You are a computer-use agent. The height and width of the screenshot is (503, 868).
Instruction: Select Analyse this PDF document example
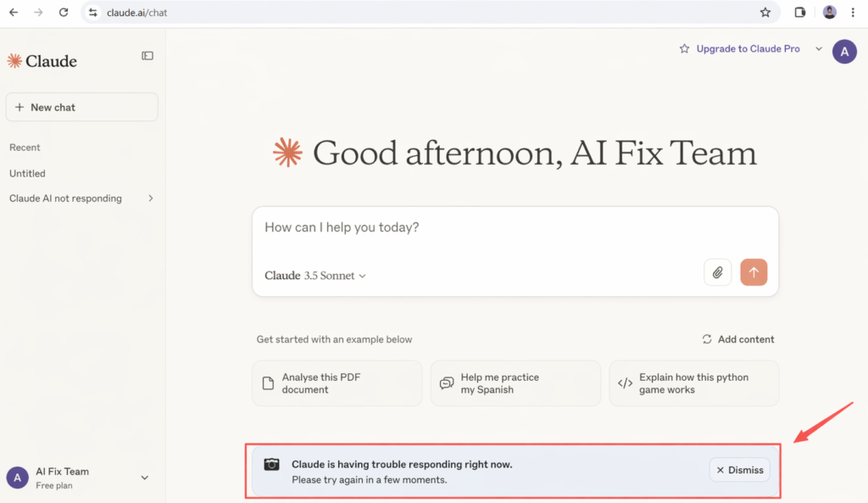point(337,383)
